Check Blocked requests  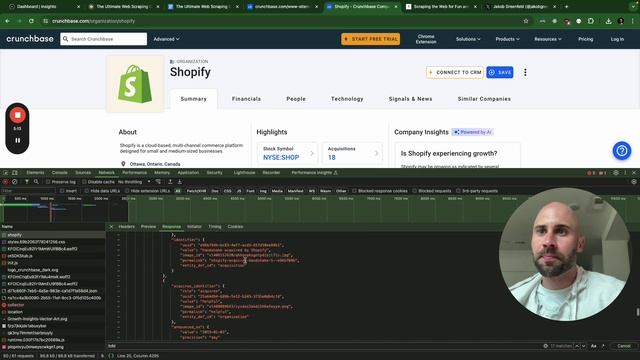click(x=415, y=191)
